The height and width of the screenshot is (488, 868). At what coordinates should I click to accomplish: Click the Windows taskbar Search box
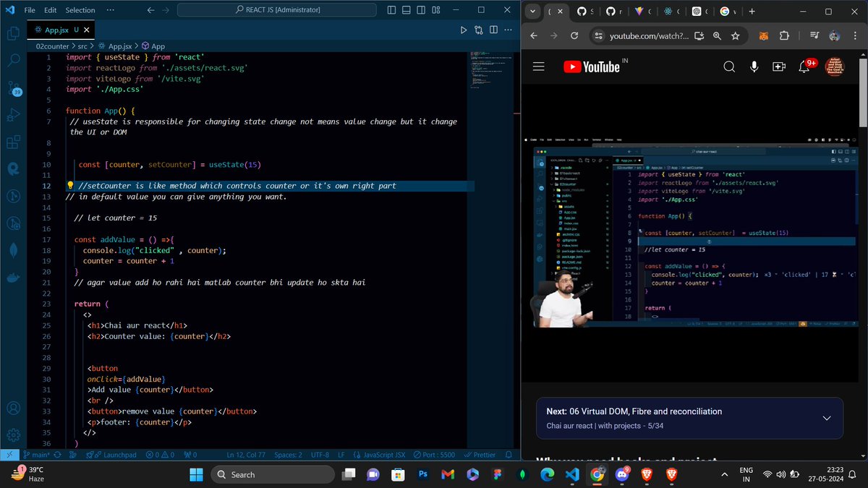coord(273,474)
